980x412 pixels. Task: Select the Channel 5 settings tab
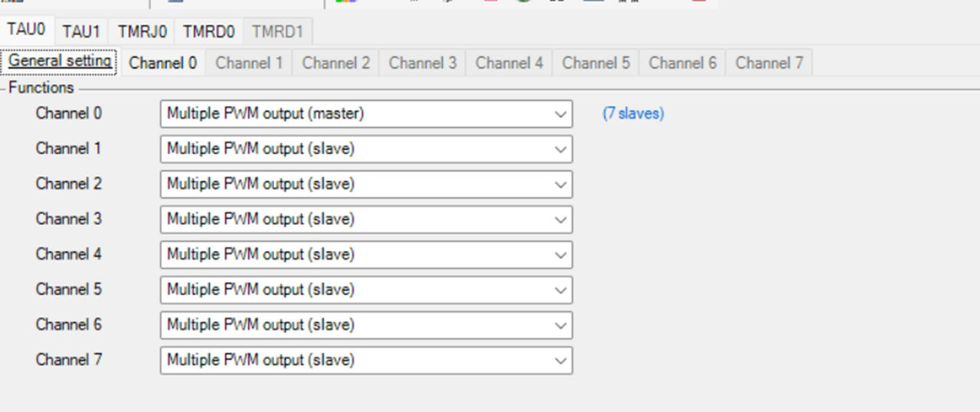click(x=596, y=63)
